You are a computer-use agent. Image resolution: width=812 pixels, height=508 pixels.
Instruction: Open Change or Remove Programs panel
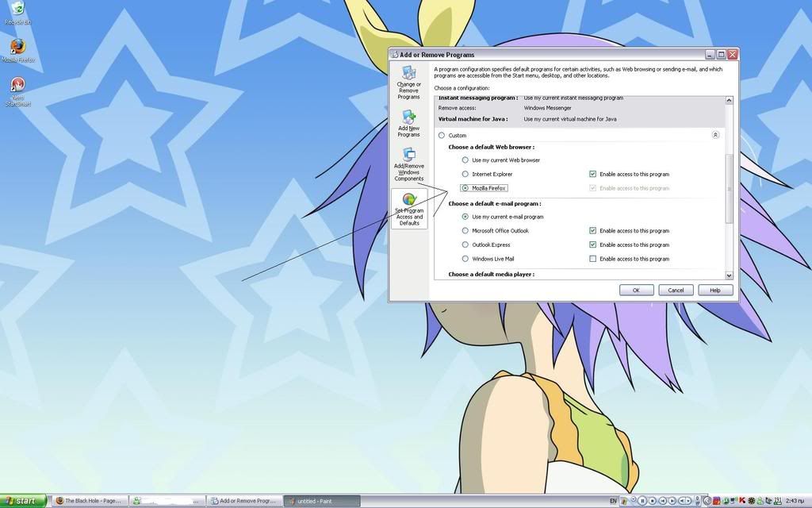[408, 83]
